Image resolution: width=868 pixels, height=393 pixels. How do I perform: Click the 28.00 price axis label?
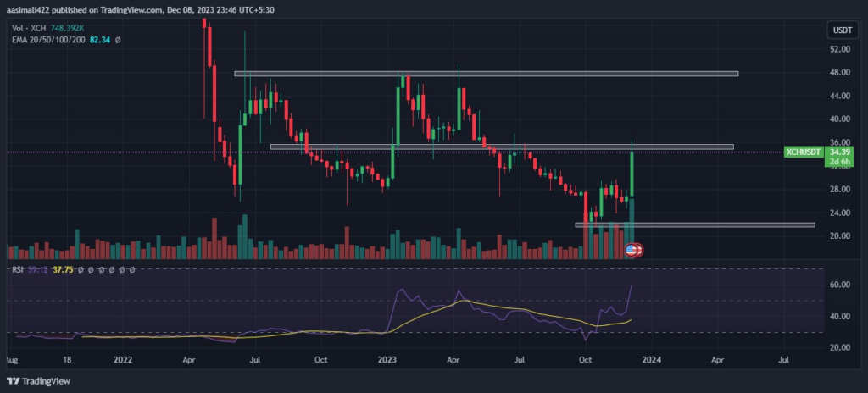point(839,190)
